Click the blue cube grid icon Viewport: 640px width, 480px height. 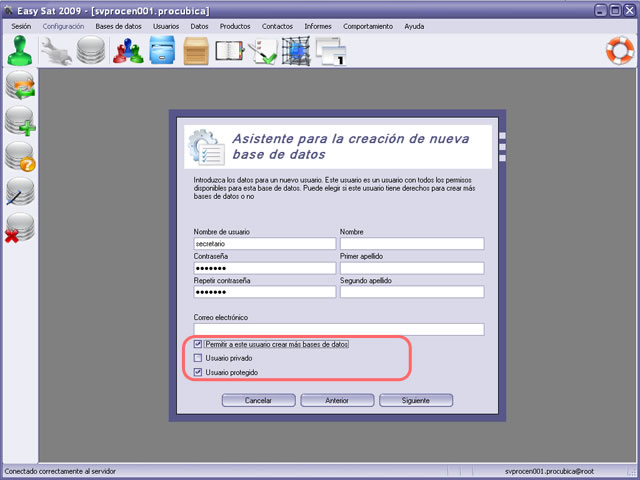click(x=296, y=51)
